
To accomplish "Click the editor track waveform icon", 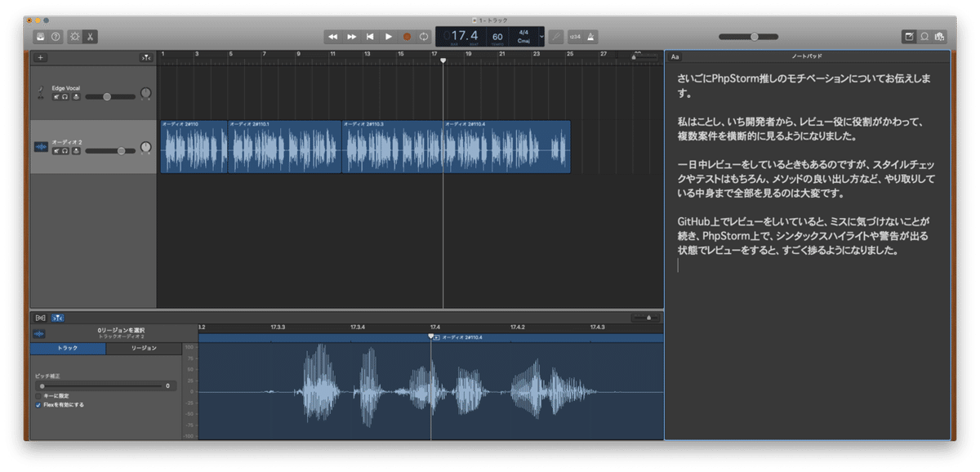I will pyautogui.click(x=39, y=333).
